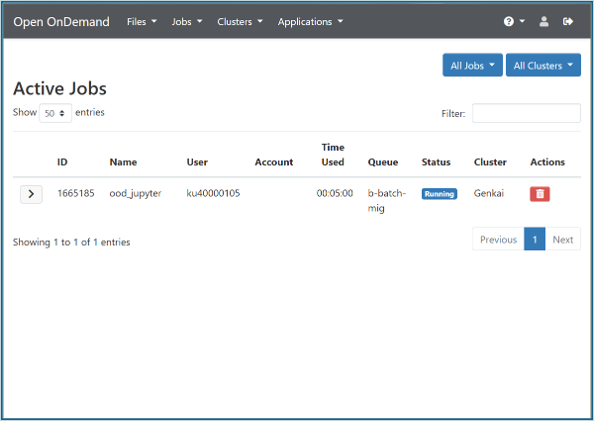Sort table by Status column

coord(436,162)
